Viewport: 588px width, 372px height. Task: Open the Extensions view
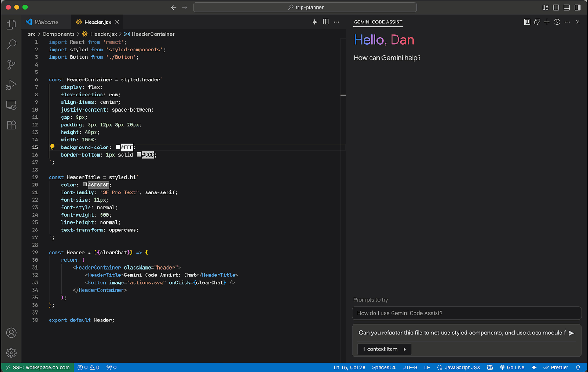[11, 124]
